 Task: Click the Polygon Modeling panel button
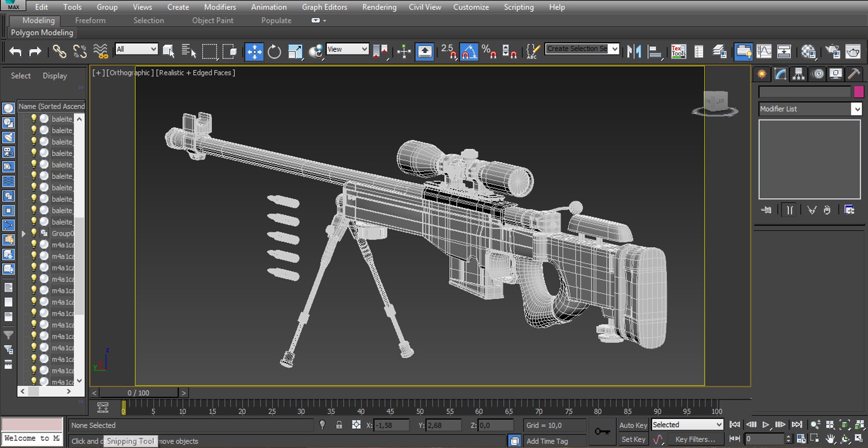click(x=42, y=33)
